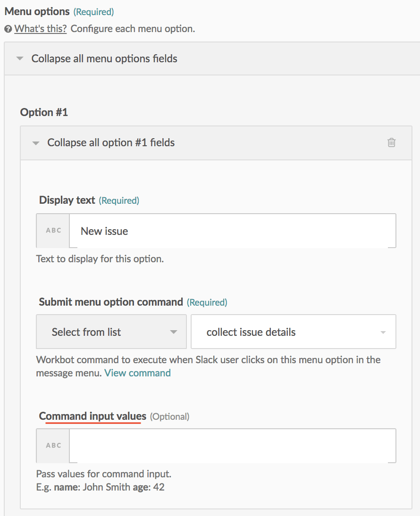Image resolution: width=420 pixels, height=516 pixels.
Task: Focus the empty Command input values field
Action: [x=232, y=446]
